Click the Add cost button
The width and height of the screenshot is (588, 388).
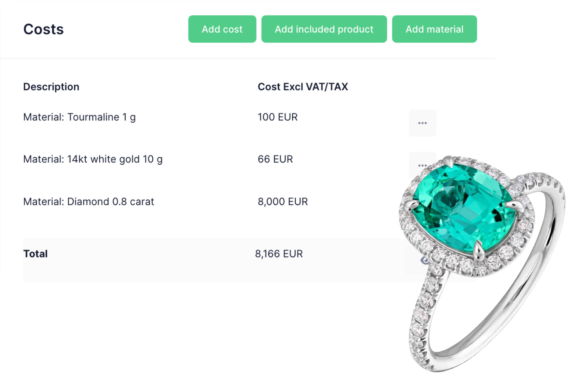(222, 29)
